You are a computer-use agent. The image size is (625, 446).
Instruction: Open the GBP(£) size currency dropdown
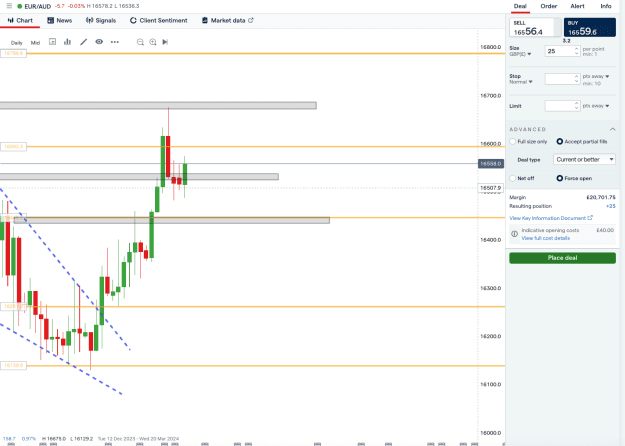520,54
